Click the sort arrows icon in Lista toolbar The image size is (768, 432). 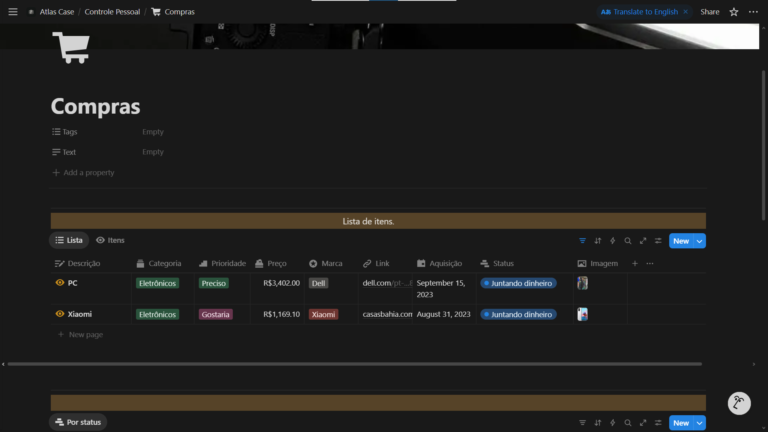(x=598, y=241)
